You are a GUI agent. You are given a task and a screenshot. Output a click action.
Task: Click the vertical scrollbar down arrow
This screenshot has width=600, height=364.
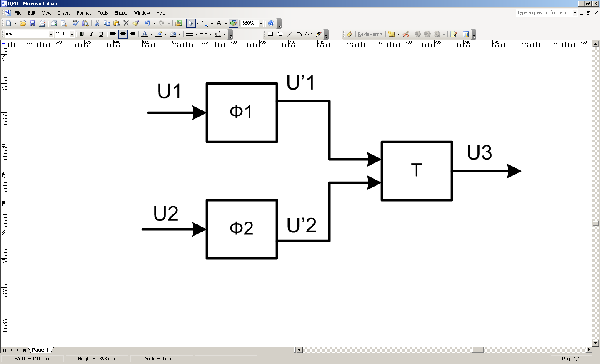tap(596, 343)
